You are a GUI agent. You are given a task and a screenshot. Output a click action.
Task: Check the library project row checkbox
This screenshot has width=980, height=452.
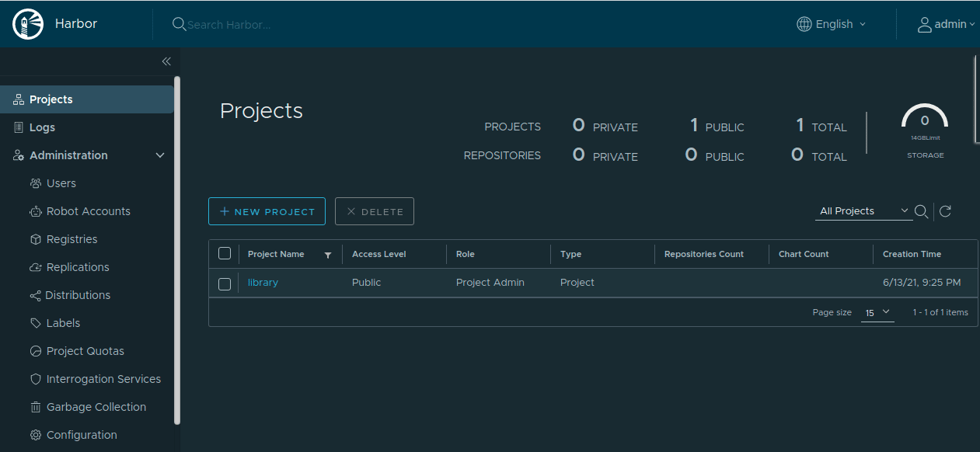point(225,283)
